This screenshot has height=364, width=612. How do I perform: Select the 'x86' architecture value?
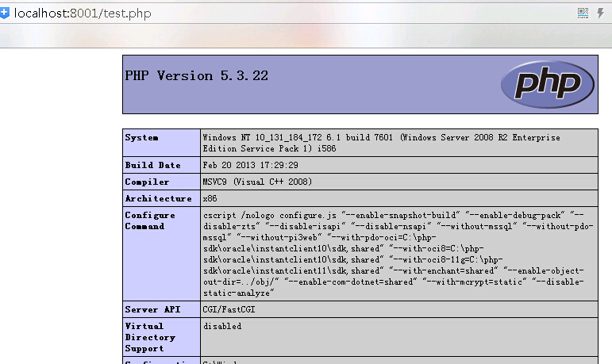pos(210,198)
